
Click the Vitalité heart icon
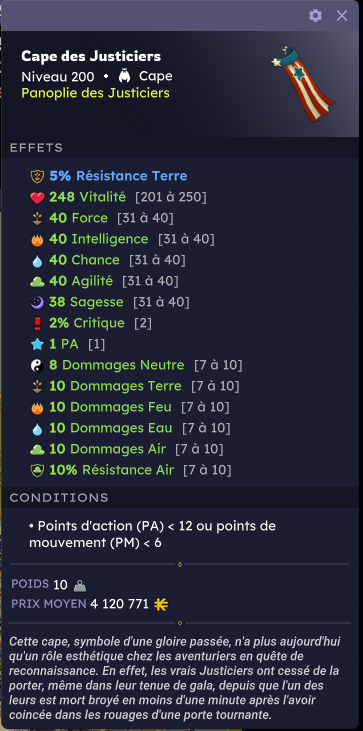tap(37, 198)
